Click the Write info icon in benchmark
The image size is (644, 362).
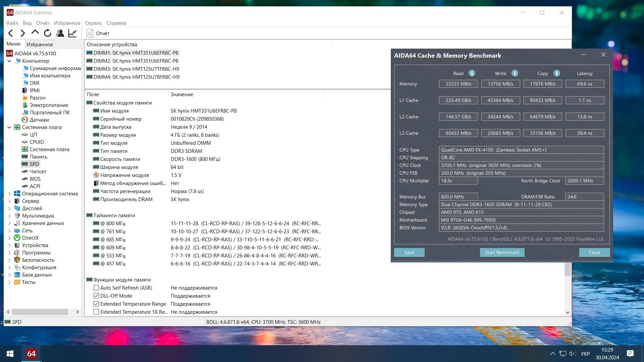click(x=515, y=73)
